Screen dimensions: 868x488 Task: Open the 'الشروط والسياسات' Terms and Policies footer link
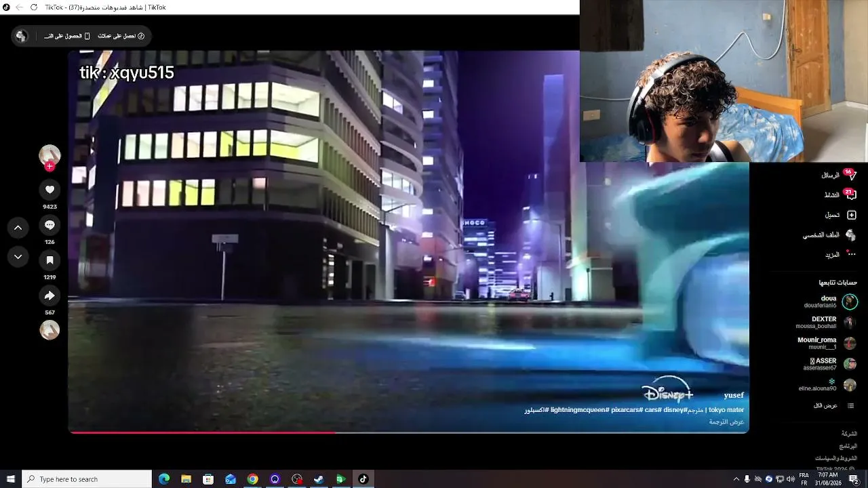click(x=836, y=458)
